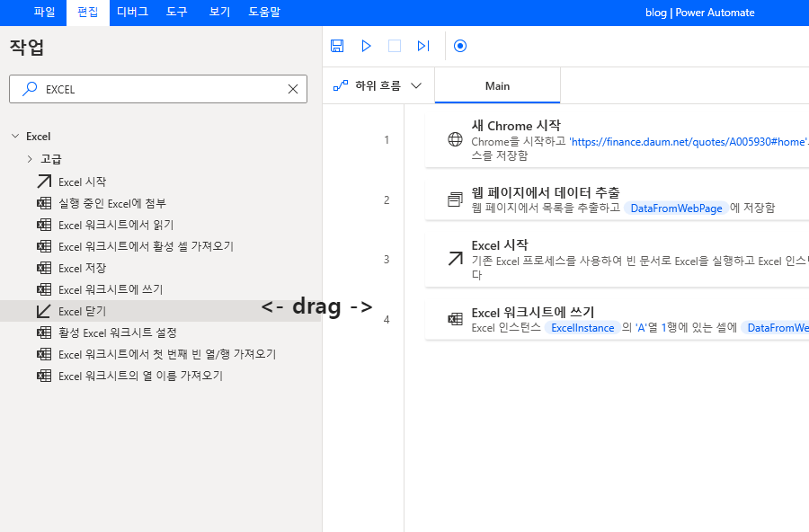Switch to the Main tab

tap(497, 86)
